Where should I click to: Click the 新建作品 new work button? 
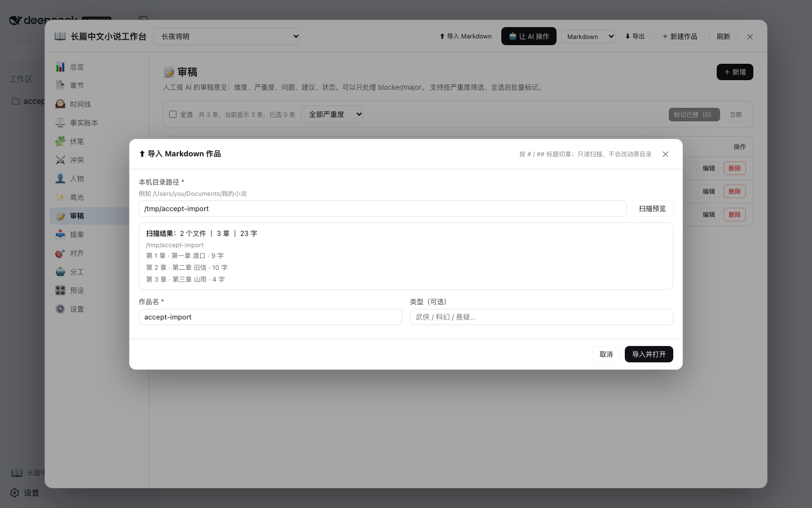679,36
